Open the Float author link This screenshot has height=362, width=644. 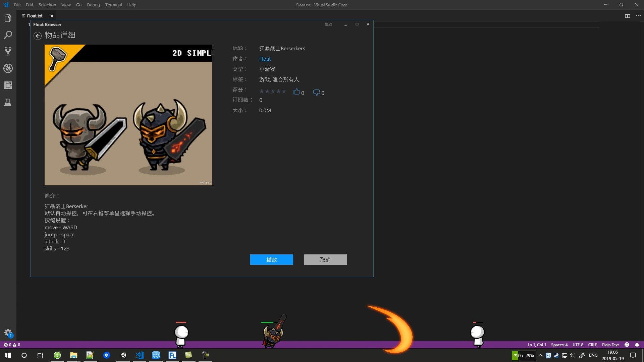click(x=265, y=59)
